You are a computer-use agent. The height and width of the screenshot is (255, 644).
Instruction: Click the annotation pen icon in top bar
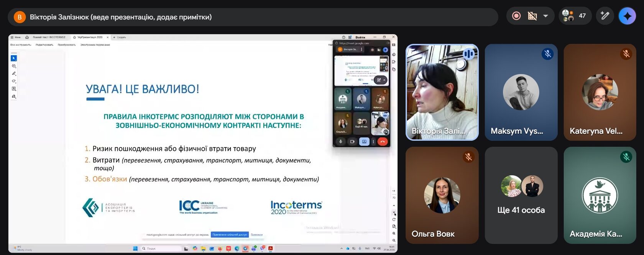[605, 16]
